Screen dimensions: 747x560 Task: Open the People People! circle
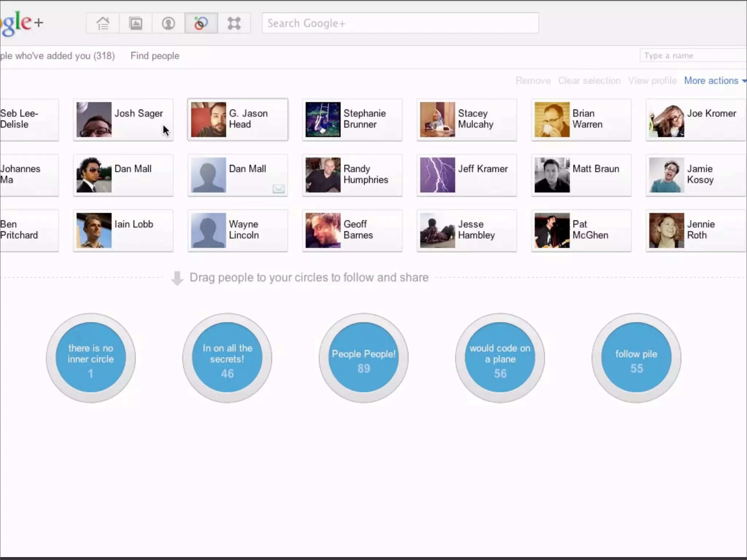coord(364,358)
